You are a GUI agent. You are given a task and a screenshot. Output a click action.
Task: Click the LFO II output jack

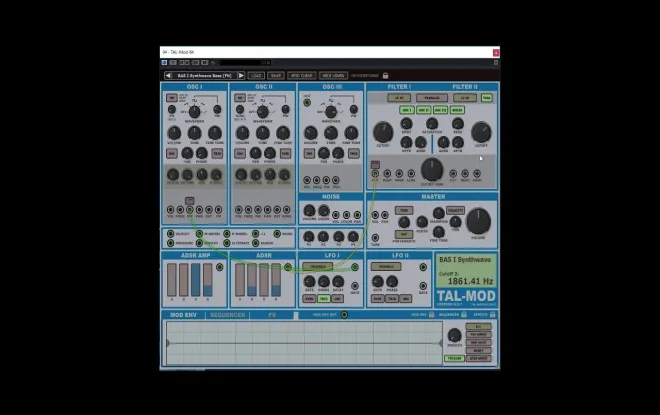point(423,267)
